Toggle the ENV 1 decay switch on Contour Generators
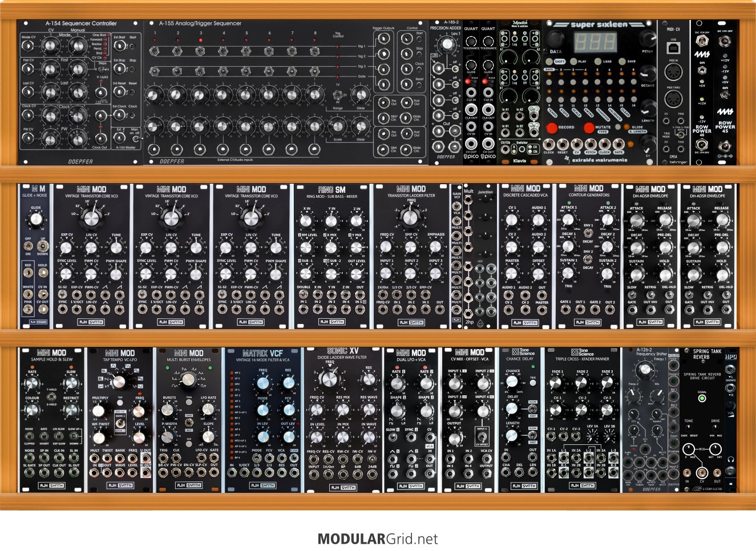This screenshot has height=551, width=756. click(588, 233)
